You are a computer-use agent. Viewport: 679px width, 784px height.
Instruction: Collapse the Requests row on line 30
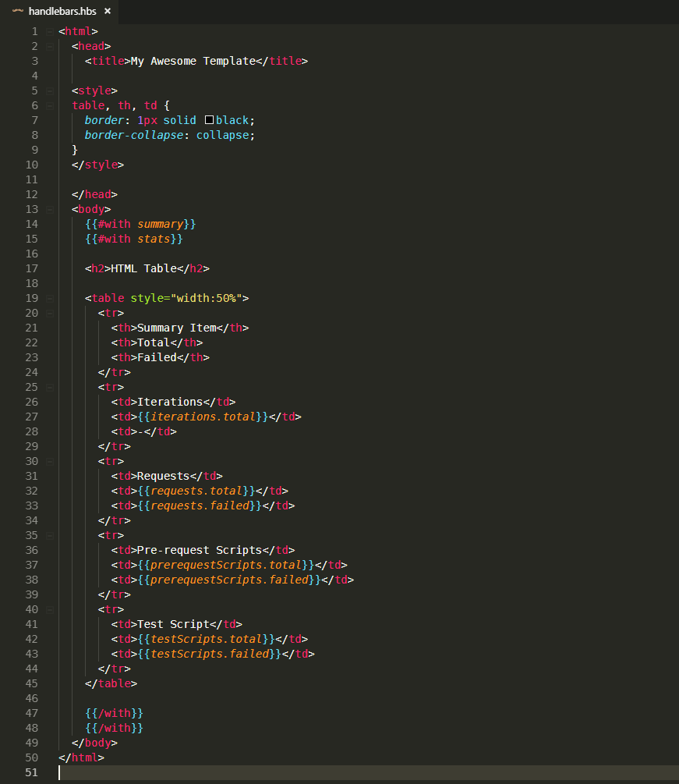pyautogui.click(x=49, y=462)
